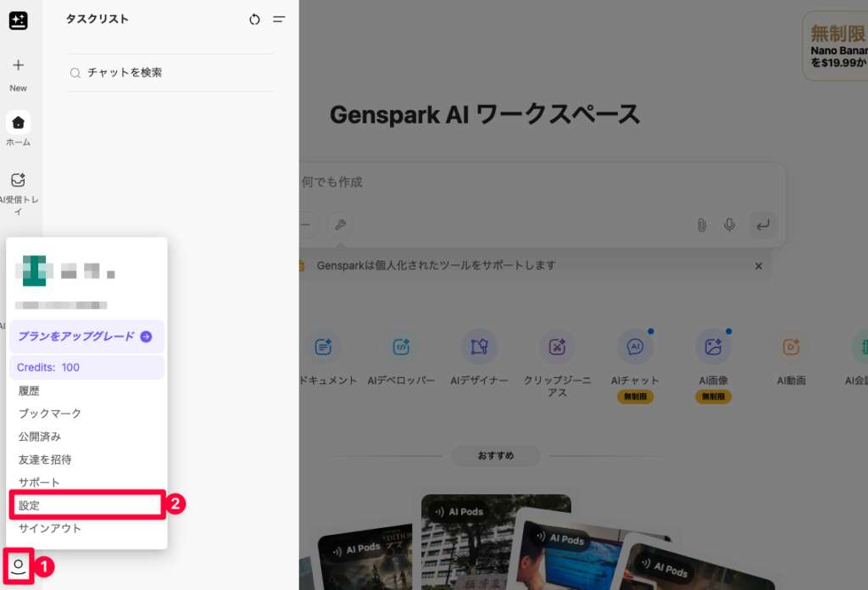Select 履歴 from the profile menu

pos(30,391)
